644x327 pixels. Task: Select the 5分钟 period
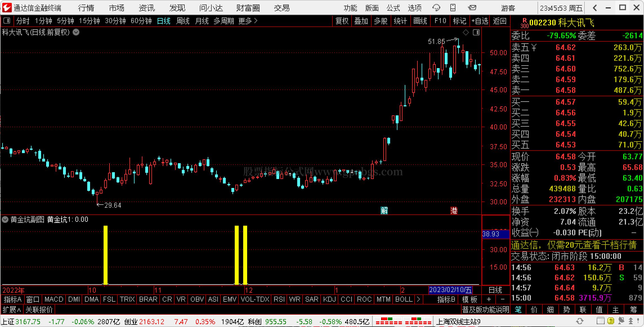coord(65,21)
